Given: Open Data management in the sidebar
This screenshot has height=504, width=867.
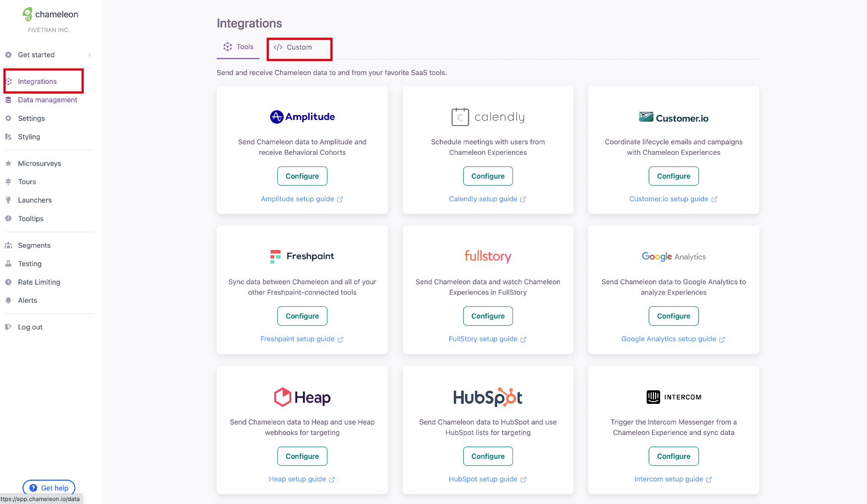Looking at the screenshot, I should (x=47, y=100).
